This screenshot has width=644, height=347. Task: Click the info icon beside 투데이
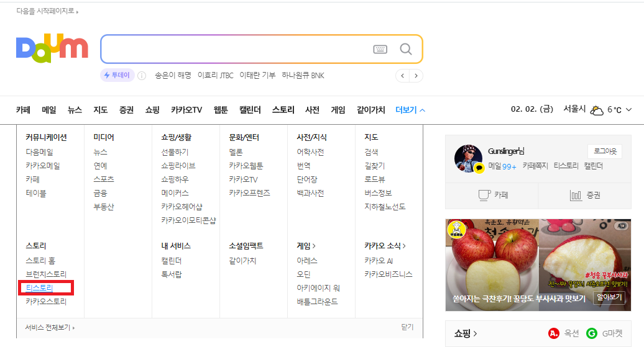click(142, 76)
